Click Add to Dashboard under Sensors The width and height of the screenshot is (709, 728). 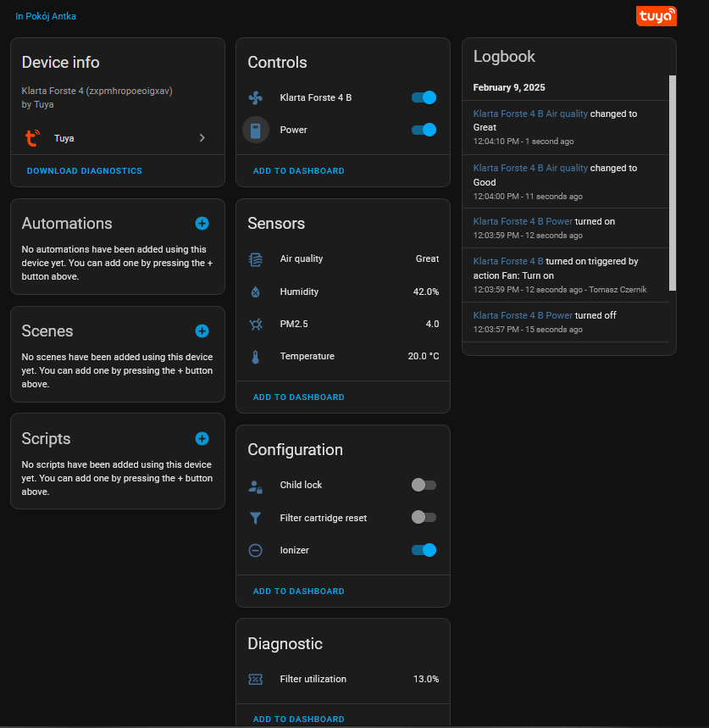[298, 397]
